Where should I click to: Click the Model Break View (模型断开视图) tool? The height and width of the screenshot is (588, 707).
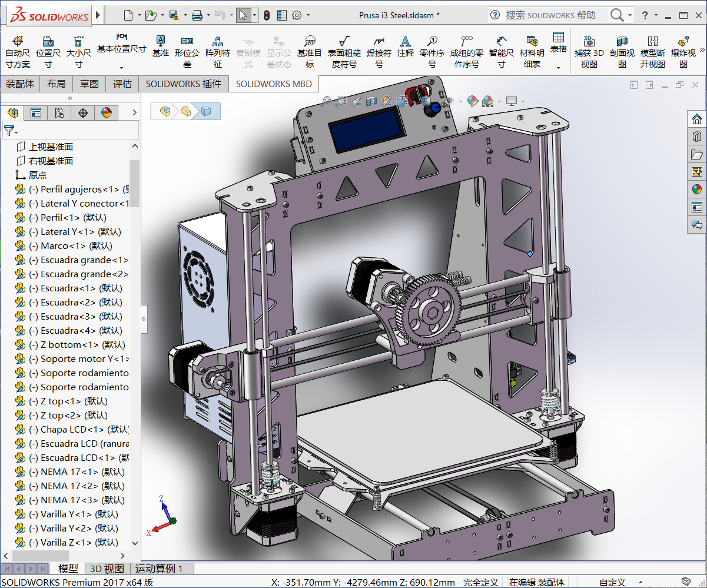click(x=653, y=51)
